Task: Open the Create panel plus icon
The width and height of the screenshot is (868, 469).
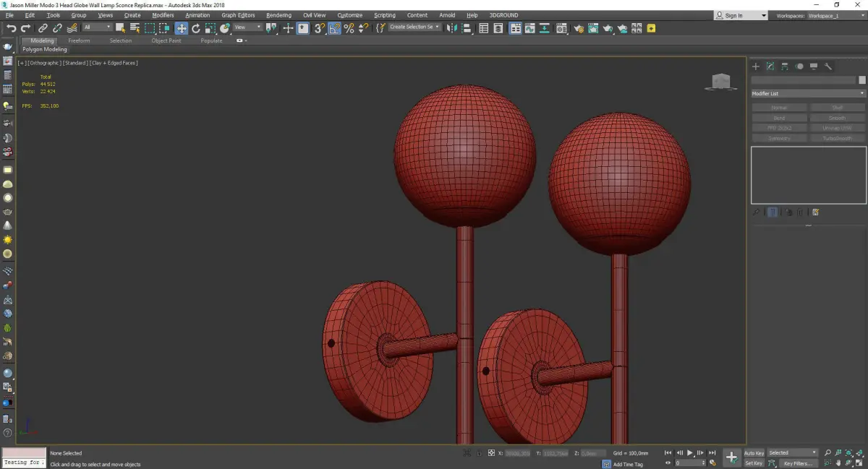Action: point(756,66)
